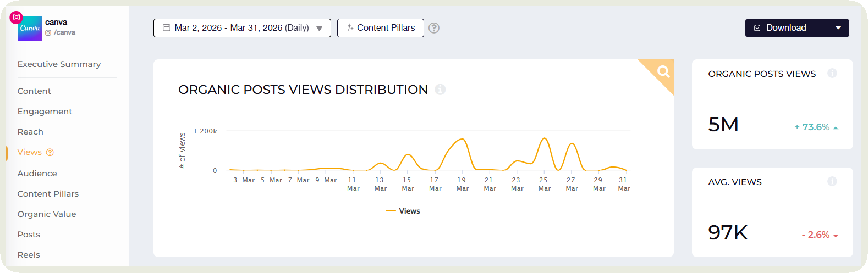Navigate to Posts section
The width and height of the screenshot is (868, 273).
point(29,235)
